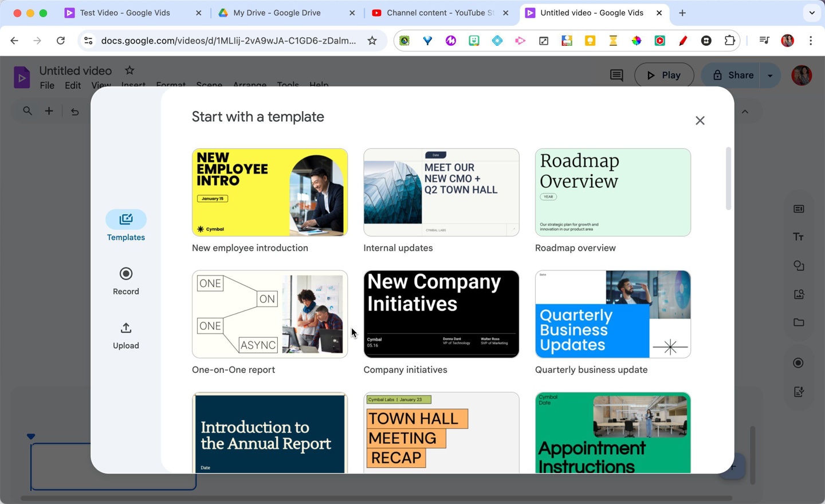Select the Company initiatives template thumbnail
This screenshot has width=825, height=504.
[x=441, y=314]
